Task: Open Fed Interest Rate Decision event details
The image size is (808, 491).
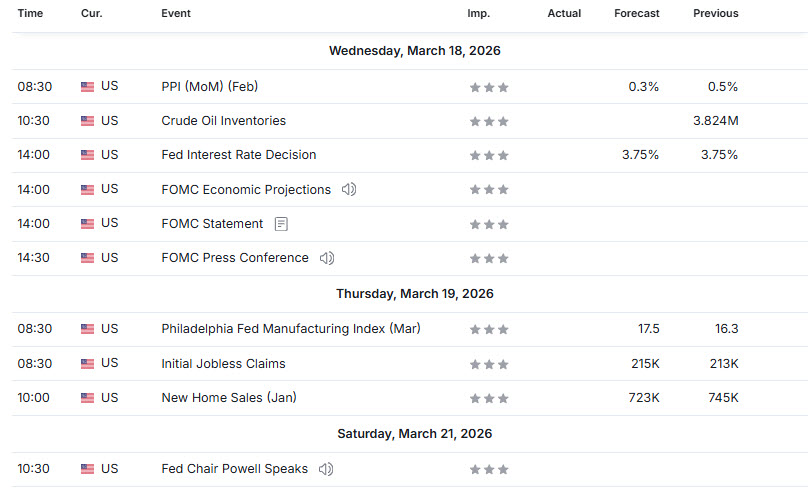Action: click(x=238, y=155)
